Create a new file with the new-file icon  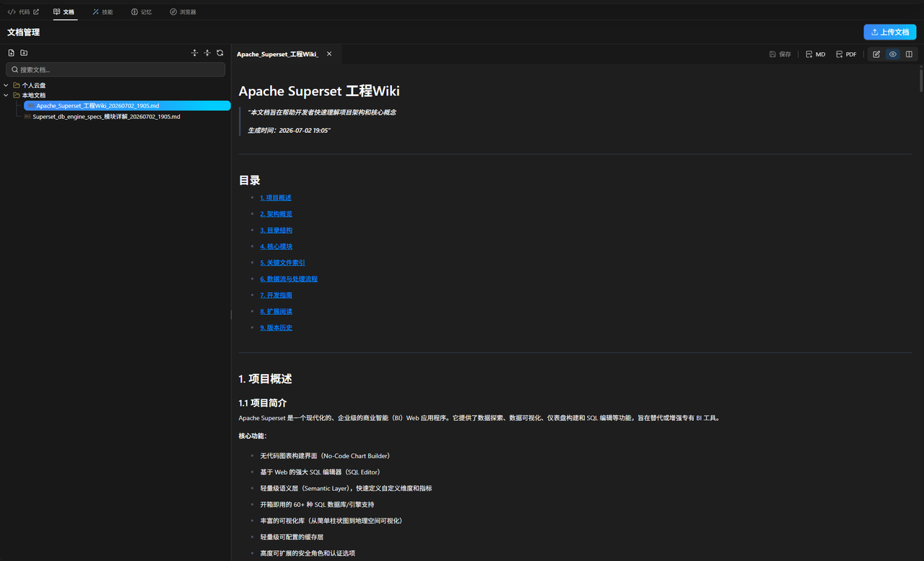(12, 53)
